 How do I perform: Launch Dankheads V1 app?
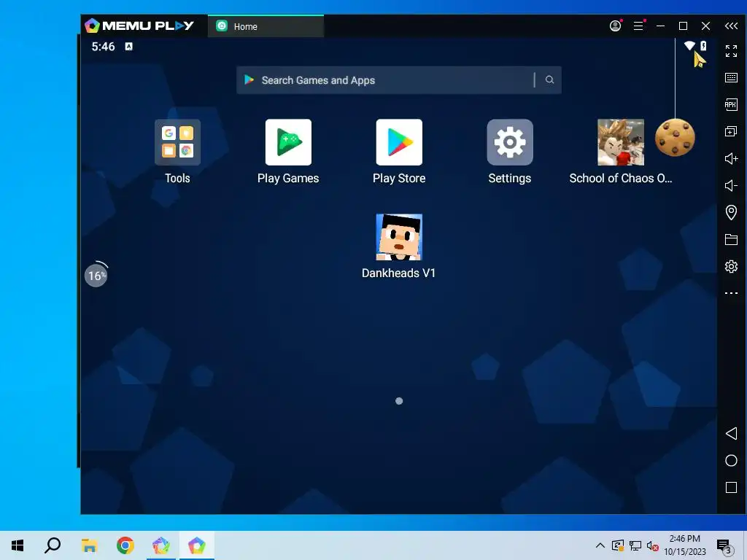pos(399,237)
